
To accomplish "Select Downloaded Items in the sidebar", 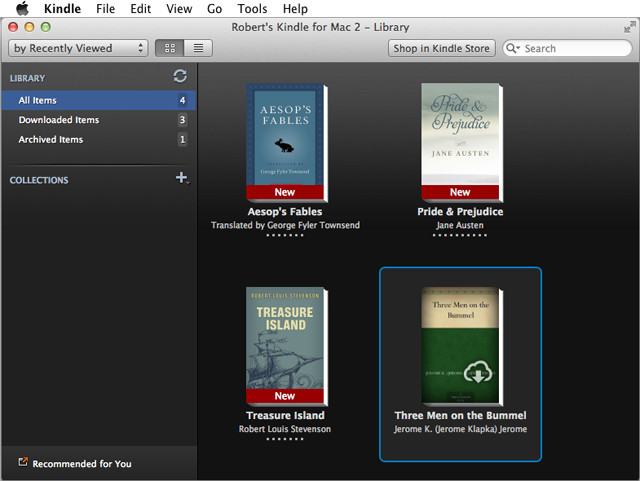I will (99, 120).
